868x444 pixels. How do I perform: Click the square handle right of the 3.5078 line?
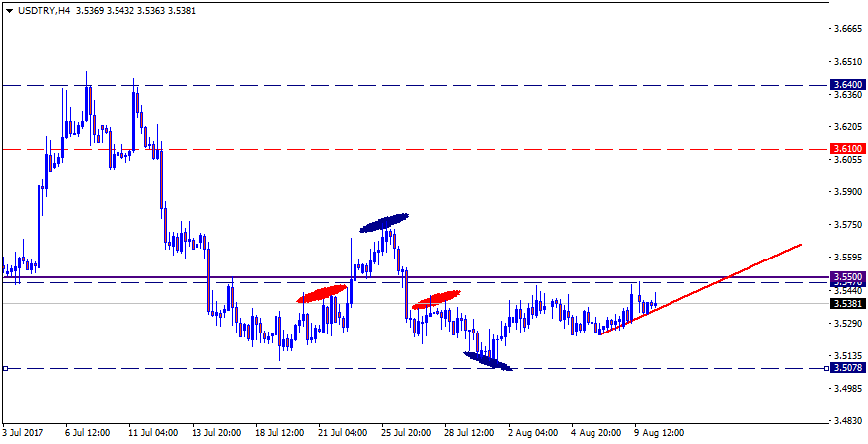click(x=828, y=368)
